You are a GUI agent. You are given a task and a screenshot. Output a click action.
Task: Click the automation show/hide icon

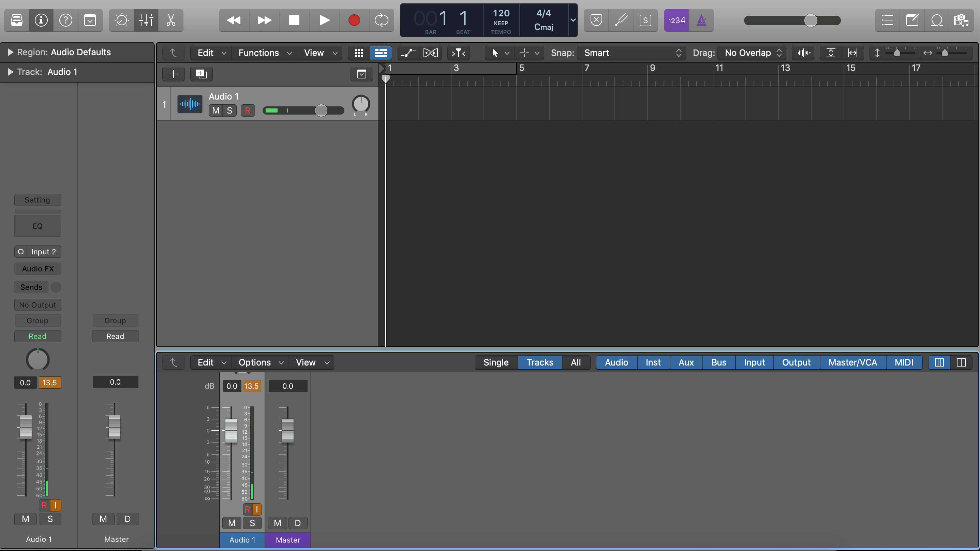408,53
